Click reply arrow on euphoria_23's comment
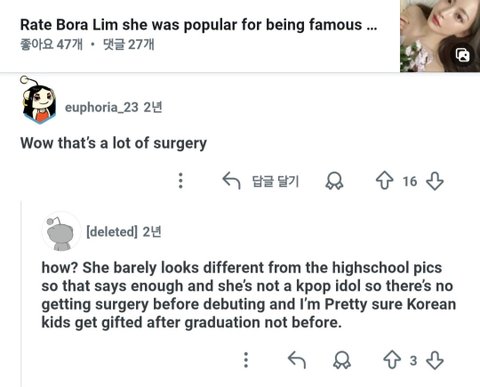Image resolution: width=480 pixels, height=387 pixels. pos(231,181)
